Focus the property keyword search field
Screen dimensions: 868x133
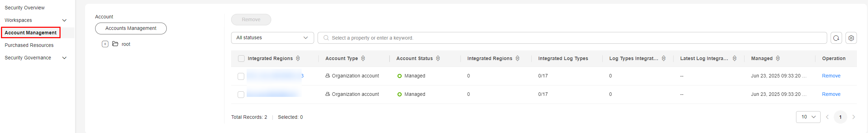click(572, 38)
